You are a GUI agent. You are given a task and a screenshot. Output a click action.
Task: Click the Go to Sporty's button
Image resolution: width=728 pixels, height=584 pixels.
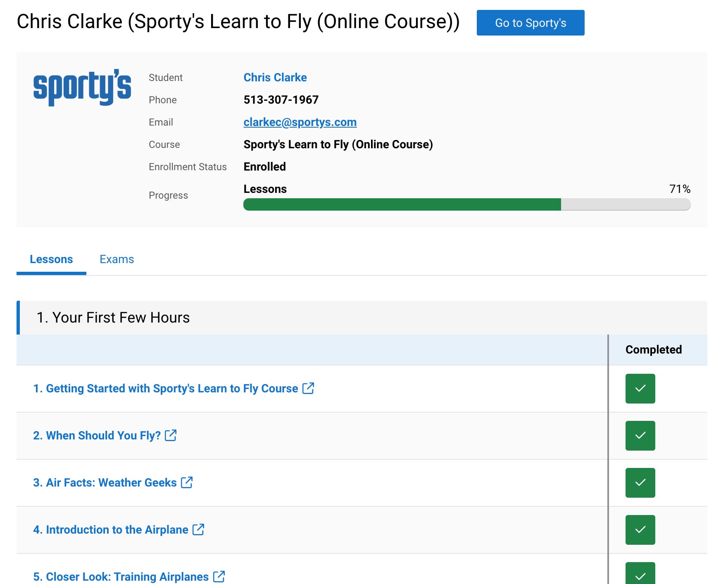click(x=531, y=23)
